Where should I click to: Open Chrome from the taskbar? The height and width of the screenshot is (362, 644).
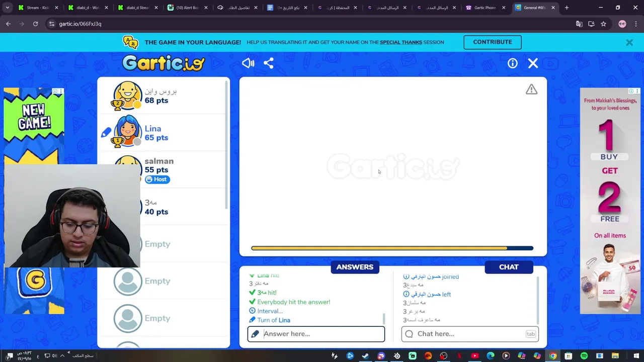[552, 356]
